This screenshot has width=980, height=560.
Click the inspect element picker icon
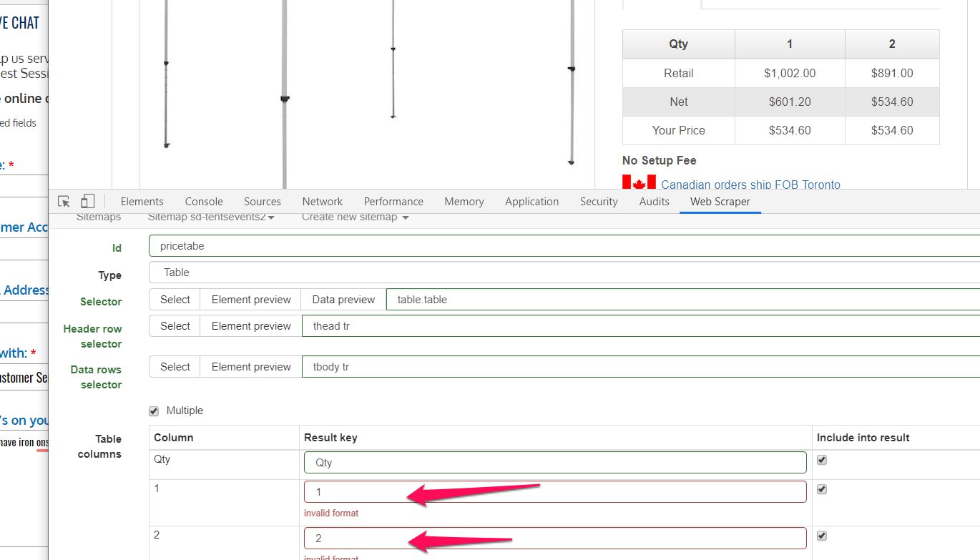64,202
